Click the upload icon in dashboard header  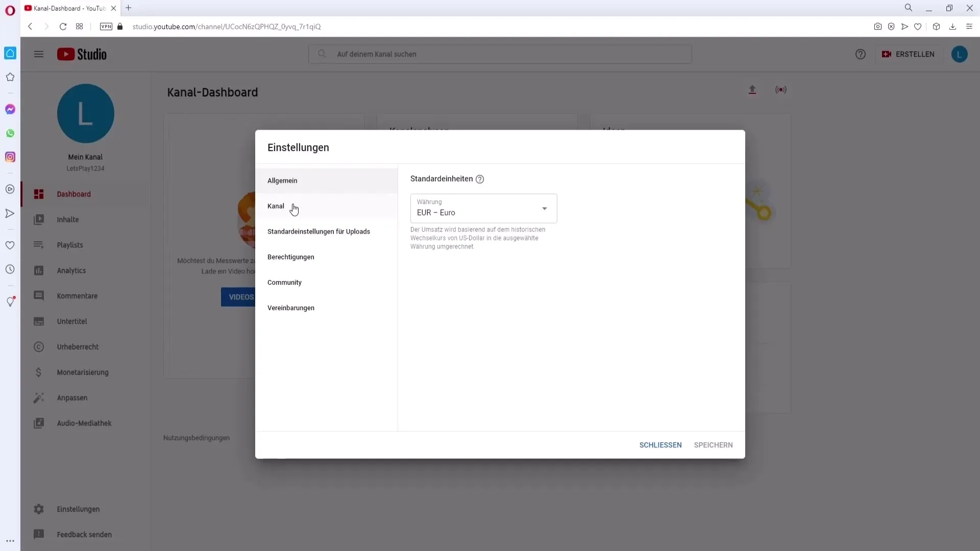pyautogui.click(x=752, y=89)
